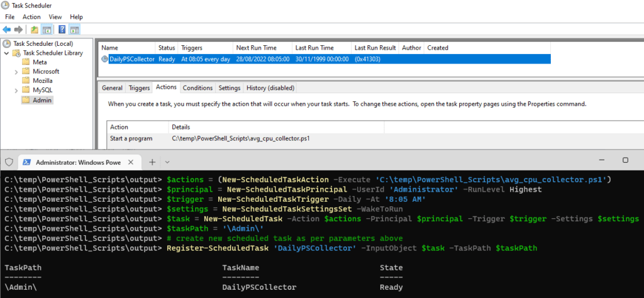Sort by Next Run Time column
Screen dimensions: 644x298
click(x=262, y=48)
